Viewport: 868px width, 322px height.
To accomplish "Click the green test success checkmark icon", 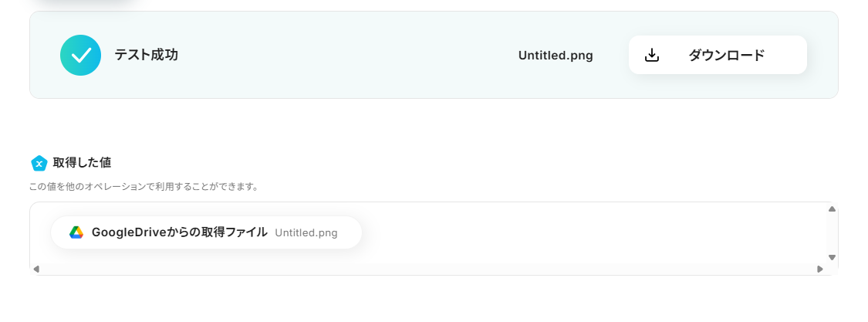I will (x=80, y=56).
